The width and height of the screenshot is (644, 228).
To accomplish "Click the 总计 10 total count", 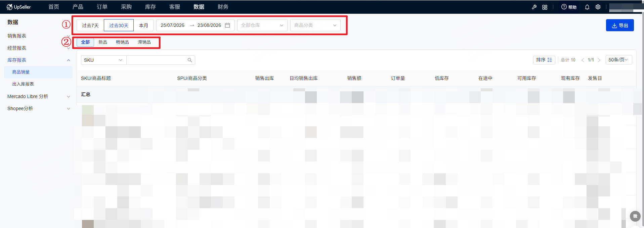I will pos(568,60).
